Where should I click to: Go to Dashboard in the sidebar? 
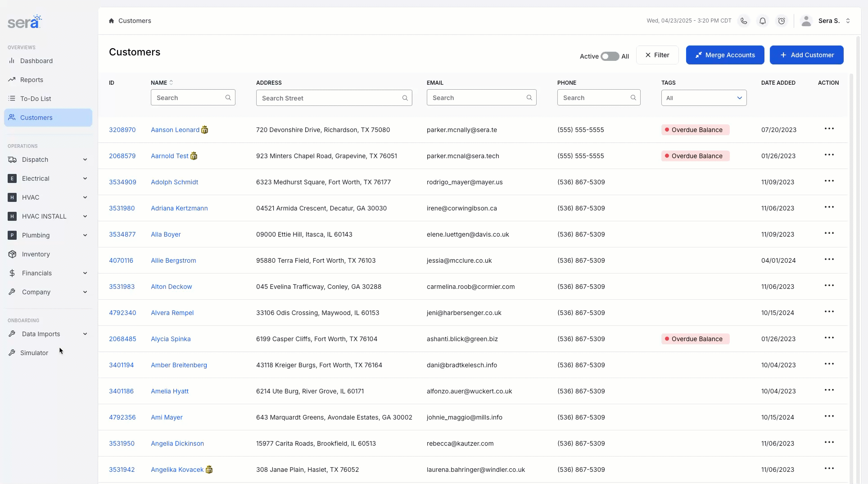pyautogui.click(x=48, y=61)
